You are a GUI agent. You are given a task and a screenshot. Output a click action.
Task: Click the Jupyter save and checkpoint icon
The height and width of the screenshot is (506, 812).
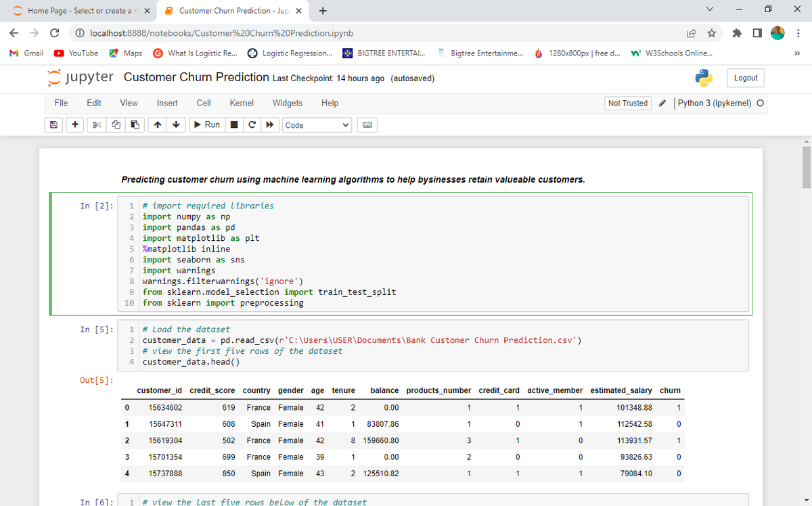53,125
